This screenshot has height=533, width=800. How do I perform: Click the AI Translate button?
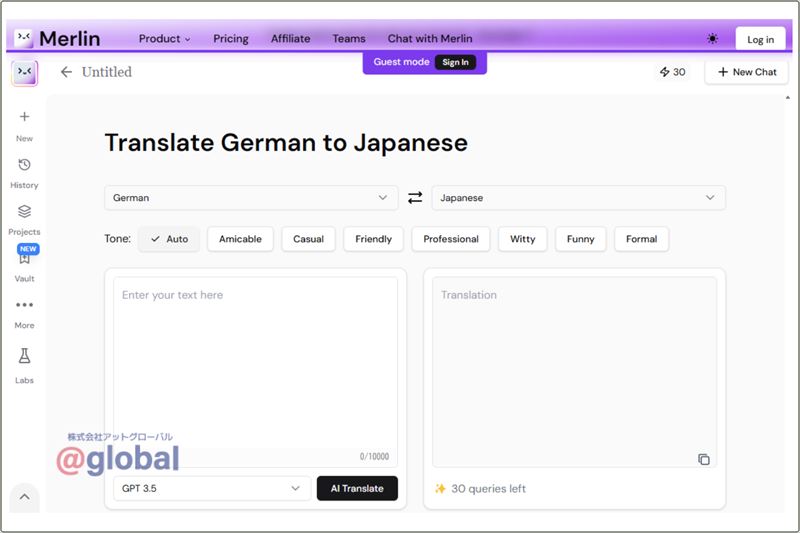[x=357, y=488]
